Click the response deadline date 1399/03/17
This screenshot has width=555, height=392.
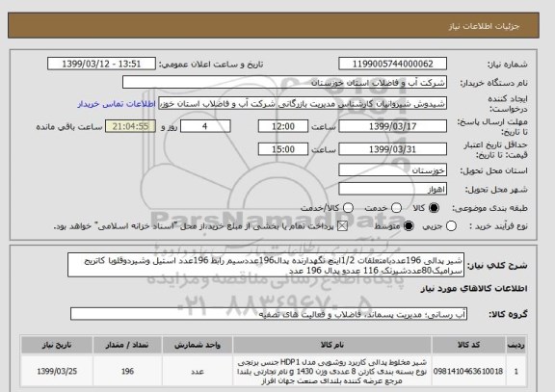pos(392,126)
